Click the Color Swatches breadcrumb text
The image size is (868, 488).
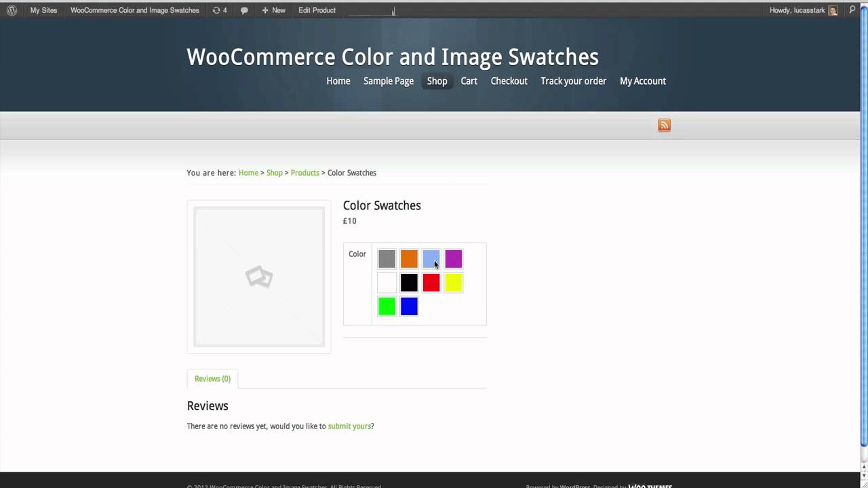[352, 173]
